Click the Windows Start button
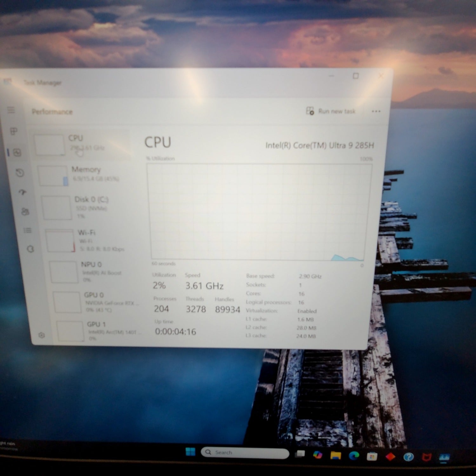This screenshot has width=476, height=476. tap(190, 453)
